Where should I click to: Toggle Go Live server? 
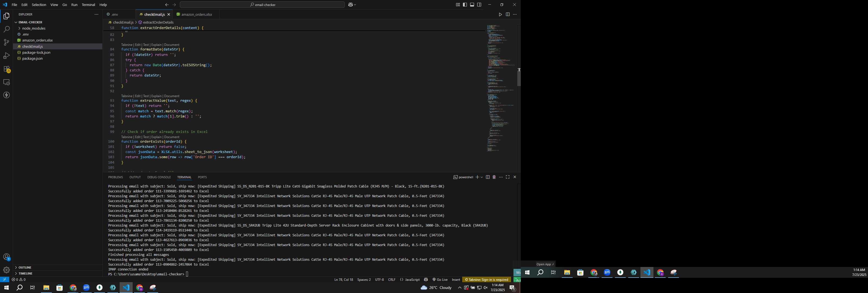440,279
